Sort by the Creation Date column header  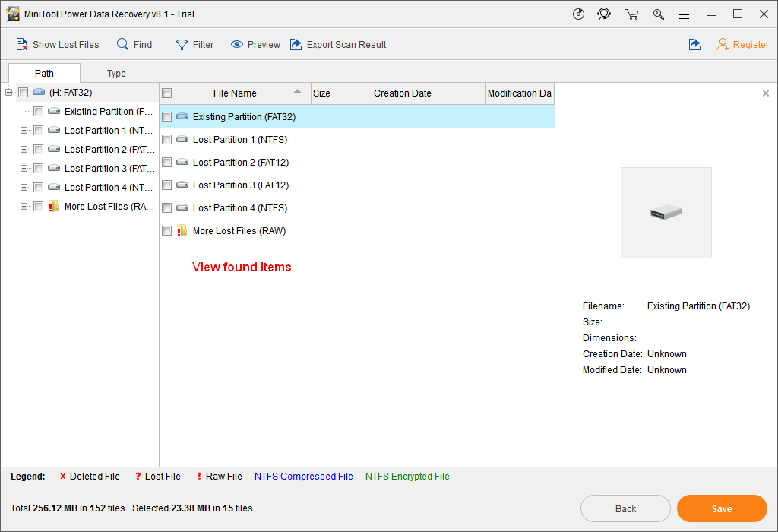[429, 93]
